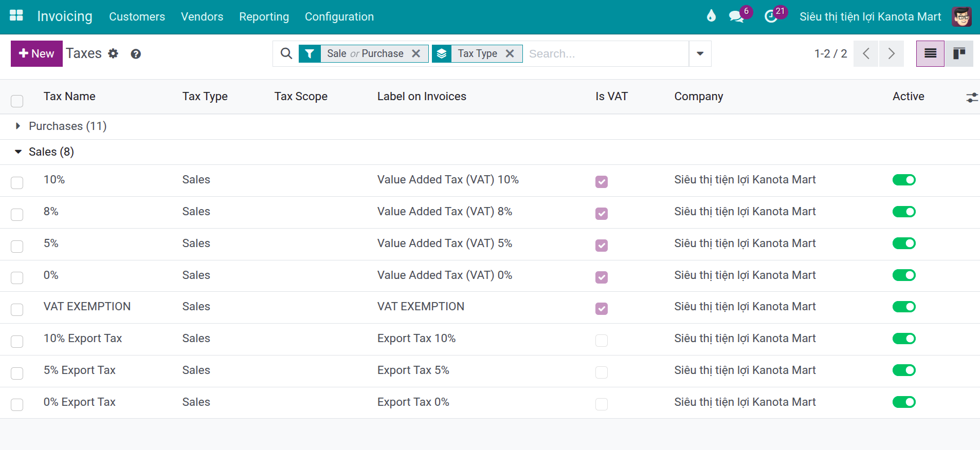Viewport: 980px width, 450px height.
Task: Select all records with header checkbox
Action: 17,101
